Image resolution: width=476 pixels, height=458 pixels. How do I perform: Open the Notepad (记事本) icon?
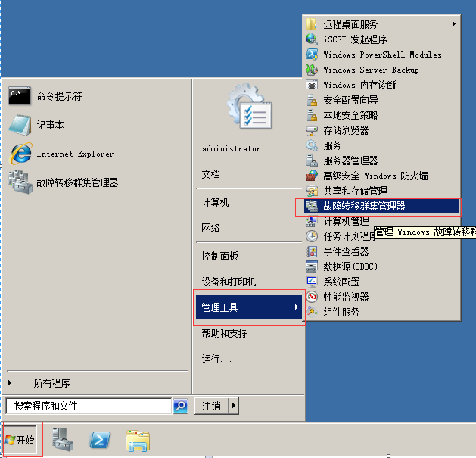click(x=20, y=125)
